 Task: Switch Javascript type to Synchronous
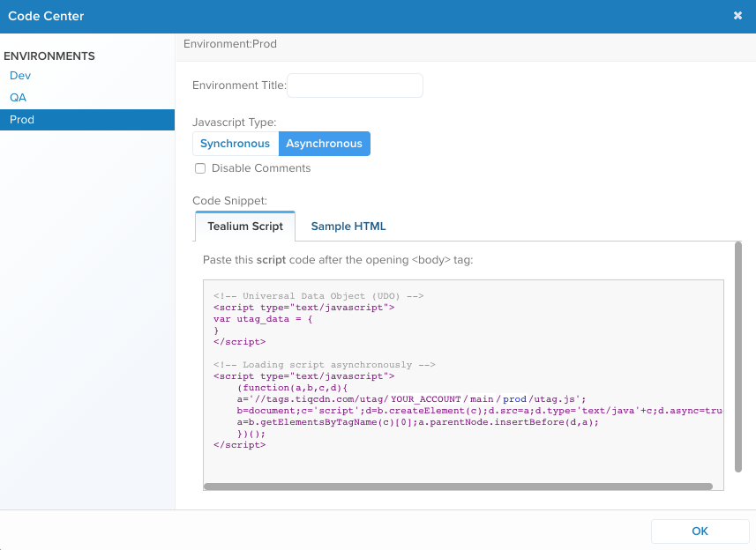click(x=235, y=144)
